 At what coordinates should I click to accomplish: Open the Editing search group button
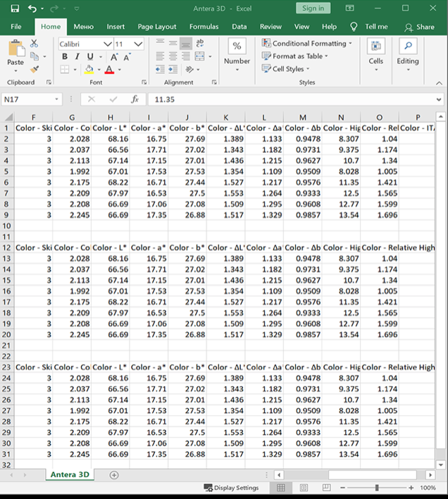408,54
